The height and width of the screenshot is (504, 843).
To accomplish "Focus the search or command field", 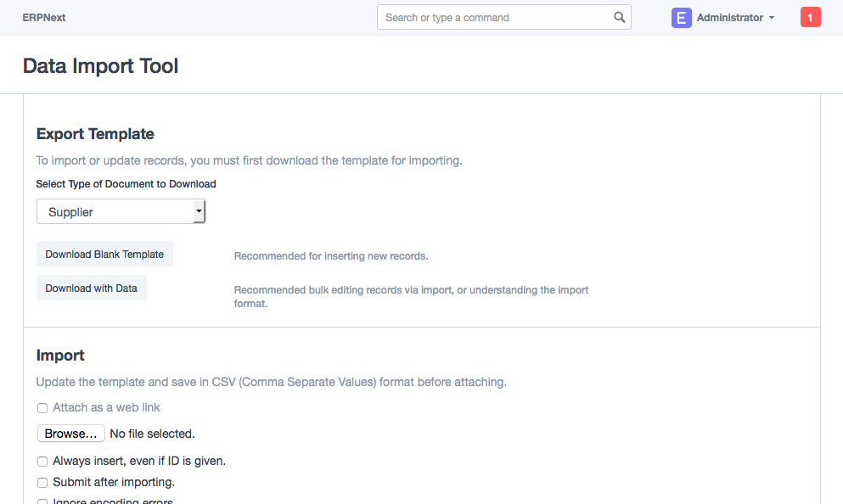I will click(x=497, y=17).
